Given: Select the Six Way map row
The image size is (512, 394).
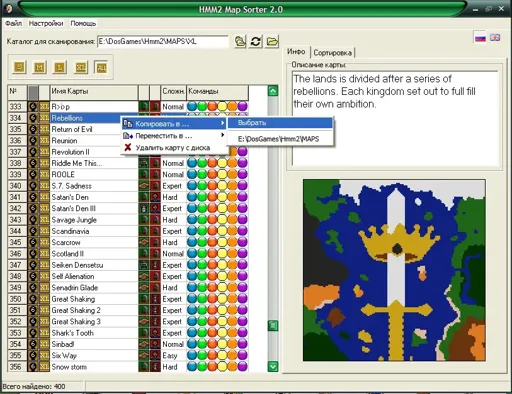Looking at the screenshot, I should pos(128,355).
